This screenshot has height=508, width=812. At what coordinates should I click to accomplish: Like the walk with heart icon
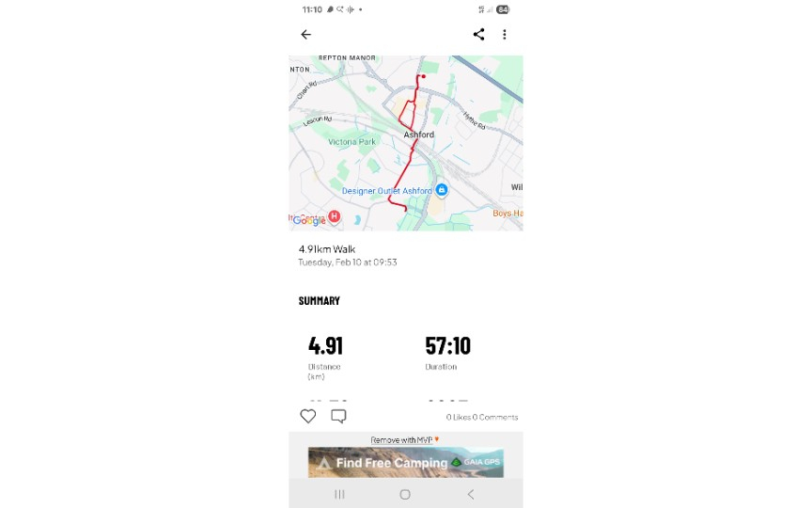tap(308, 416)
